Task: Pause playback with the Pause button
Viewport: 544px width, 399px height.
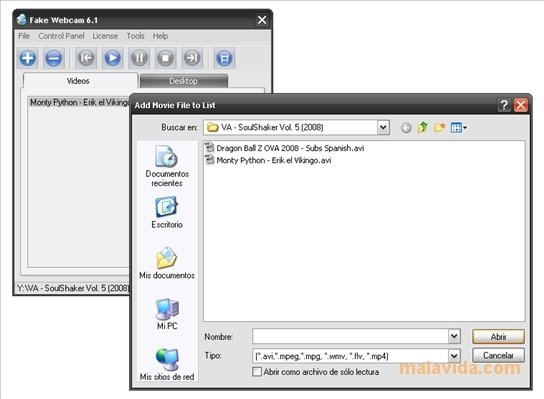Action: tap(139, 58)
